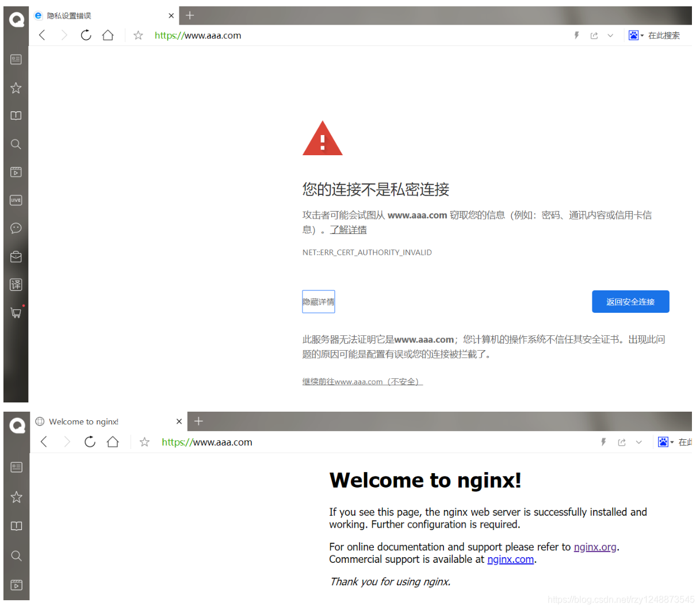This screenshot has height=610, width=700.
Task: Close the Welcome to nginx! tab
Action: pos(179,421)
